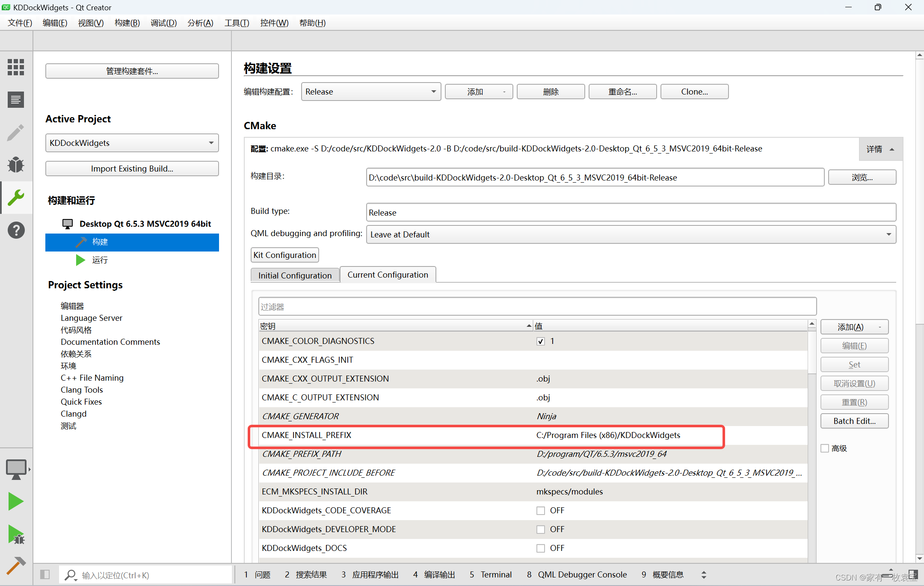Enable KDDockWidgets_CODE_COVERAGE checkbox
Image resolution: width=924 pixels, height=586 pixels.
click(x=541, y=511)
